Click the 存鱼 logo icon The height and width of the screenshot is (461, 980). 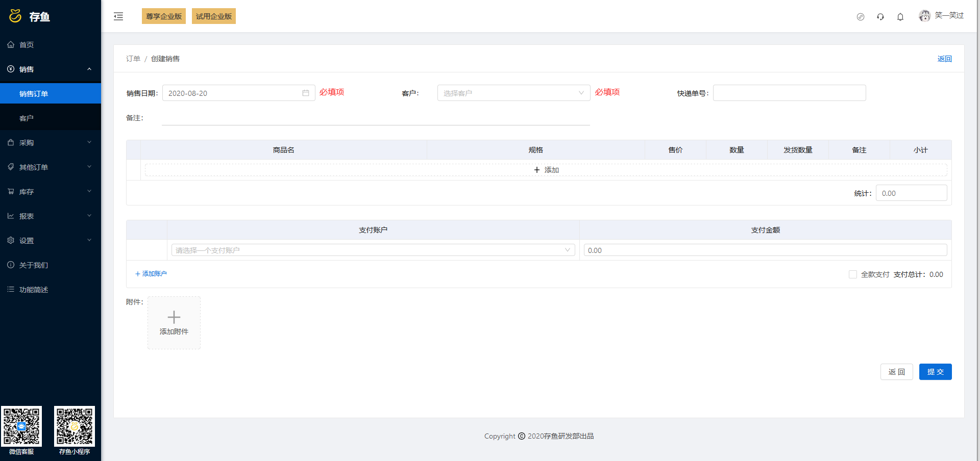15,16
